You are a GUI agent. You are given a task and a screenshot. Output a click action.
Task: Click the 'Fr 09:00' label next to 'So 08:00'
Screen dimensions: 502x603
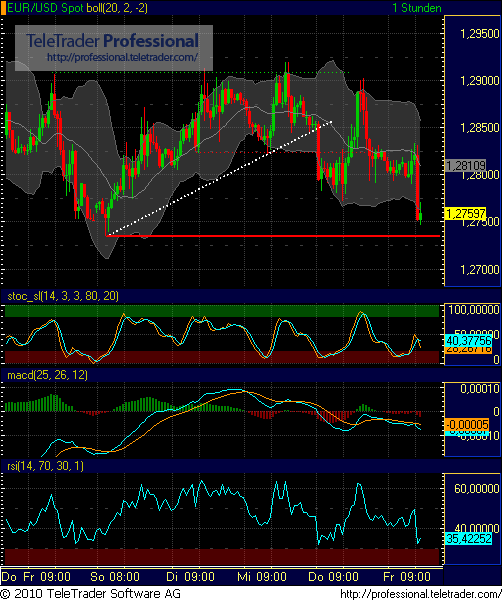click(x=47, y=577)
